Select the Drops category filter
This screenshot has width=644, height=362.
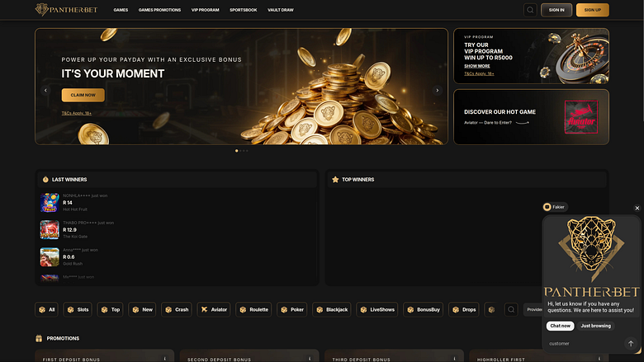[464, 309]
